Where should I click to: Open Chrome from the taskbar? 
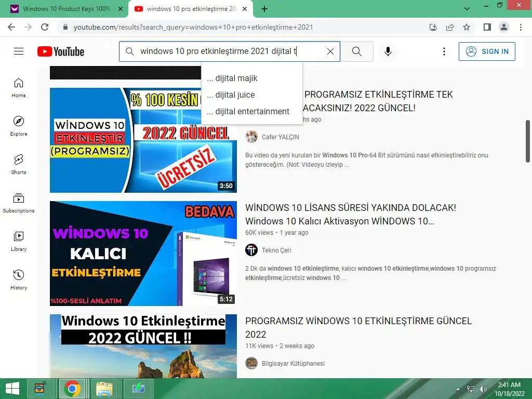point(72,389)
